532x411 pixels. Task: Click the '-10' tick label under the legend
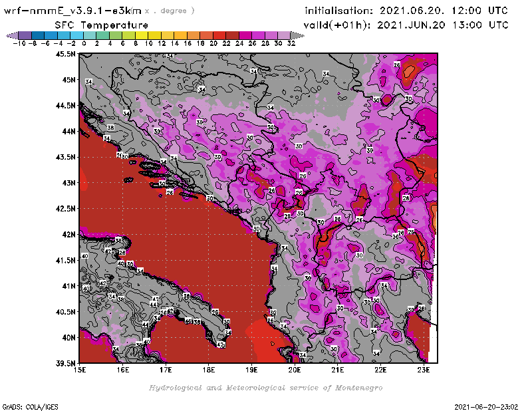click(19, 43)
